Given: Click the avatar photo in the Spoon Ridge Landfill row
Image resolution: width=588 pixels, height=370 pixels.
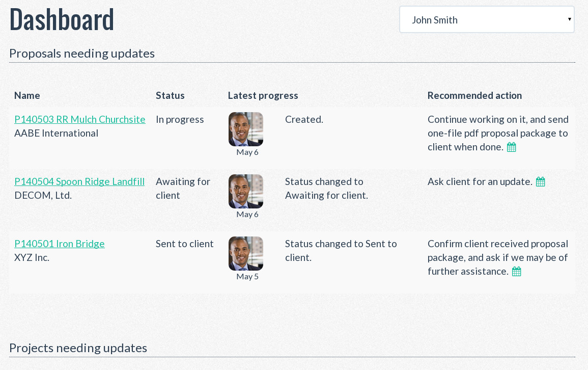Looking at the screenshot, I should point(246,192).
